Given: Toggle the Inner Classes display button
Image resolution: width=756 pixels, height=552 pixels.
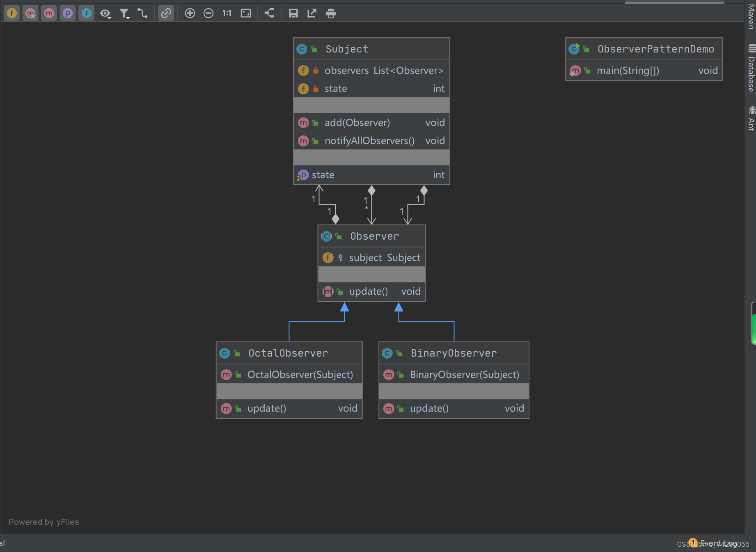Looking at the screenshot, I should [86, 14].
